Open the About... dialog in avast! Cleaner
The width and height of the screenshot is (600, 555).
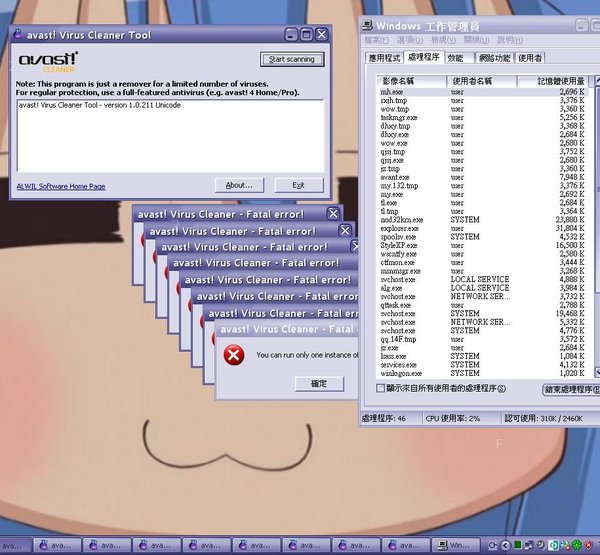[x=239, y=185]
